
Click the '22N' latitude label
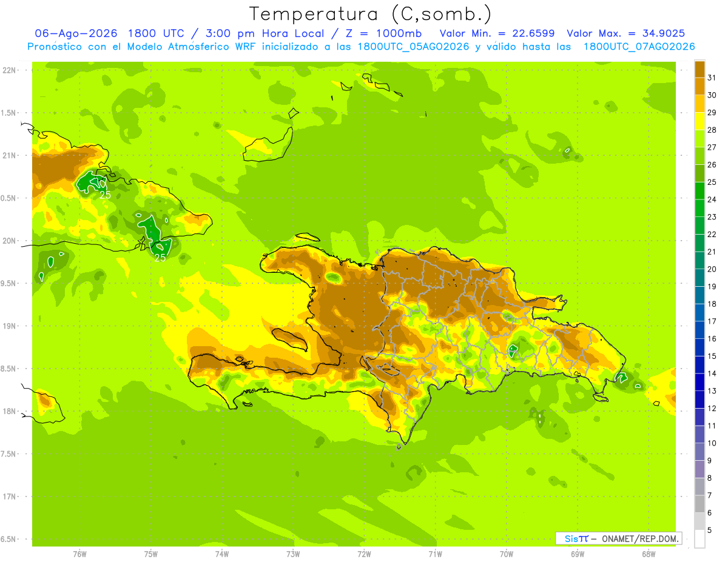[10, 70]
